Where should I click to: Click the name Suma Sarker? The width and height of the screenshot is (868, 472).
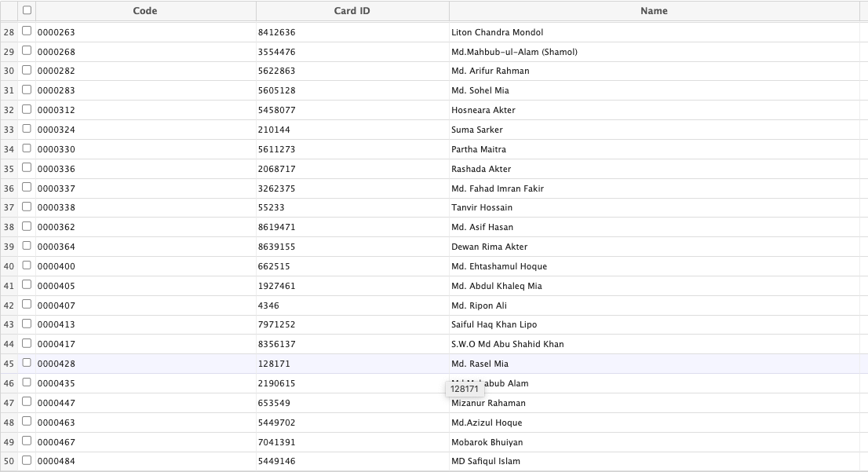tap(476, 130)
